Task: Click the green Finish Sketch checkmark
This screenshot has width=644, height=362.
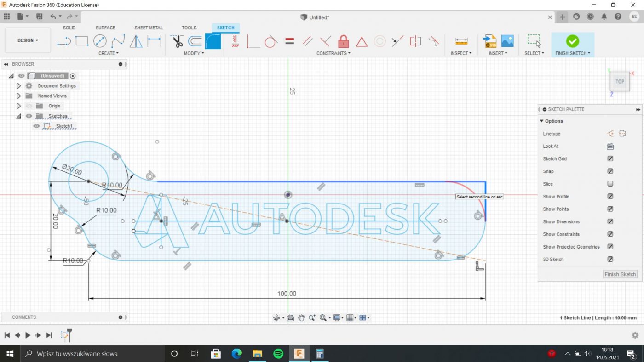Action: 572,41
